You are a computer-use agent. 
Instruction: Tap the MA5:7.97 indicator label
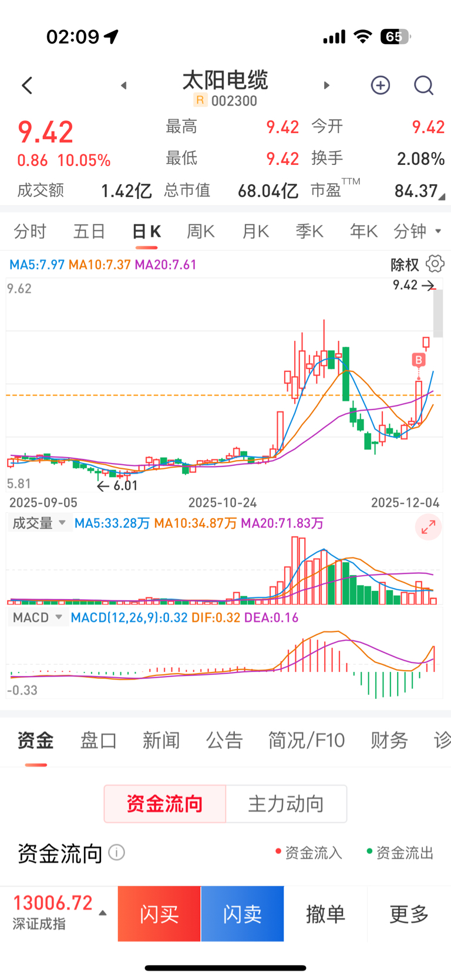[37, 265]
